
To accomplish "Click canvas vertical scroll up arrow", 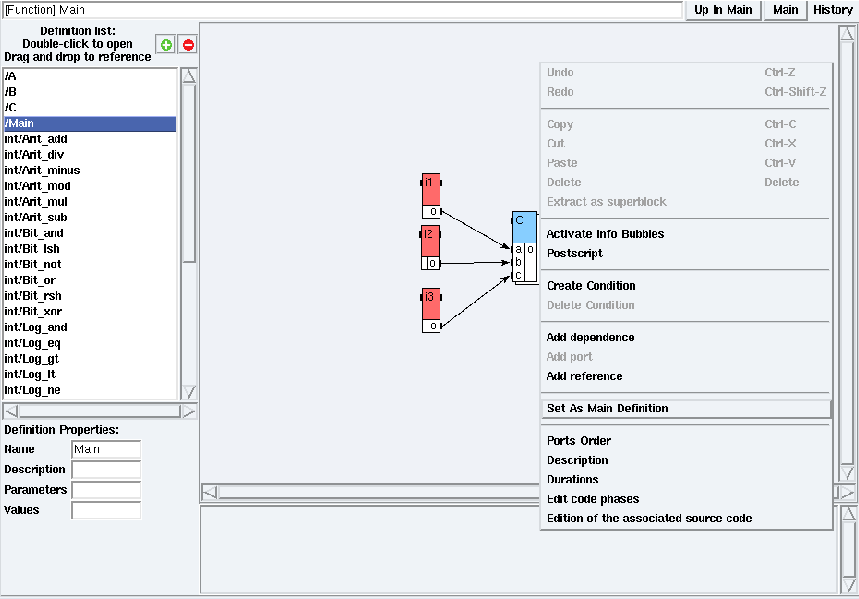I will click(x=847, y=34).
